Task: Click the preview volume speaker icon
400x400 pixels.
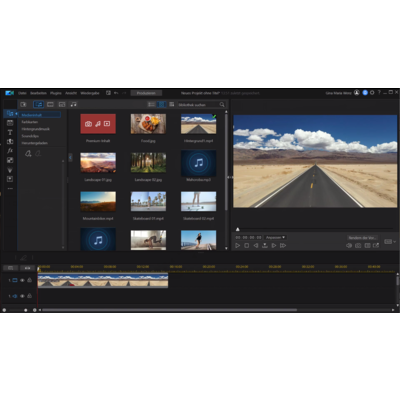Action: tap(349, 246)
